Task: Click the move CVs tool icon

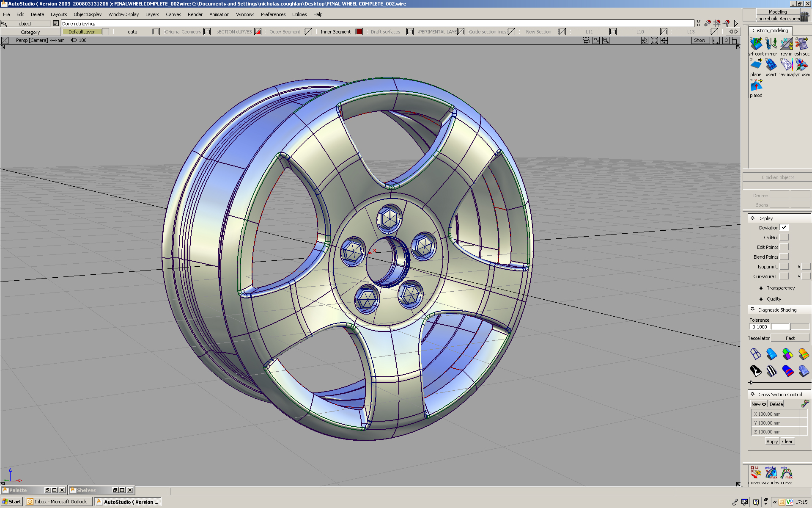Action: click(x=755, y=473)
